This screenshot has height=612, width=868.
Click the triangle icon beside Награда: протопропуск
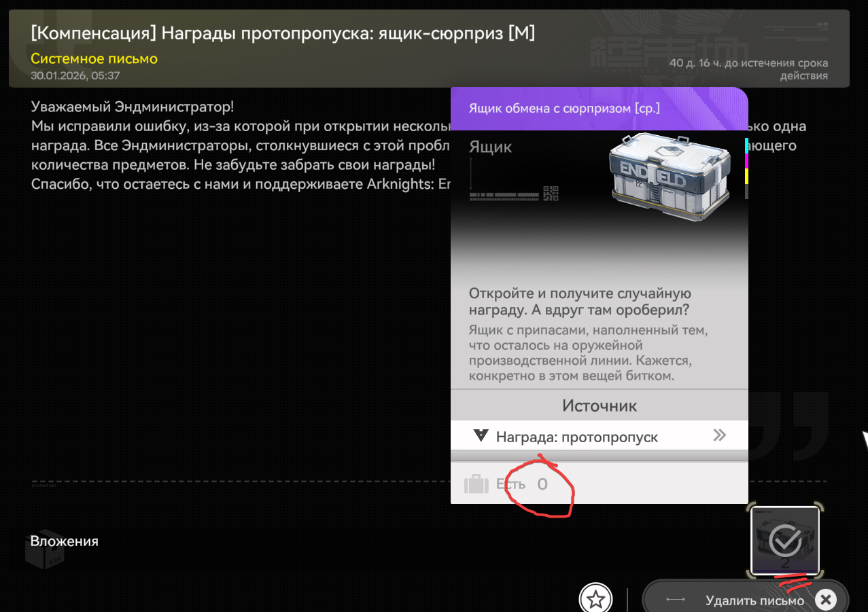(x=481, y=435)
